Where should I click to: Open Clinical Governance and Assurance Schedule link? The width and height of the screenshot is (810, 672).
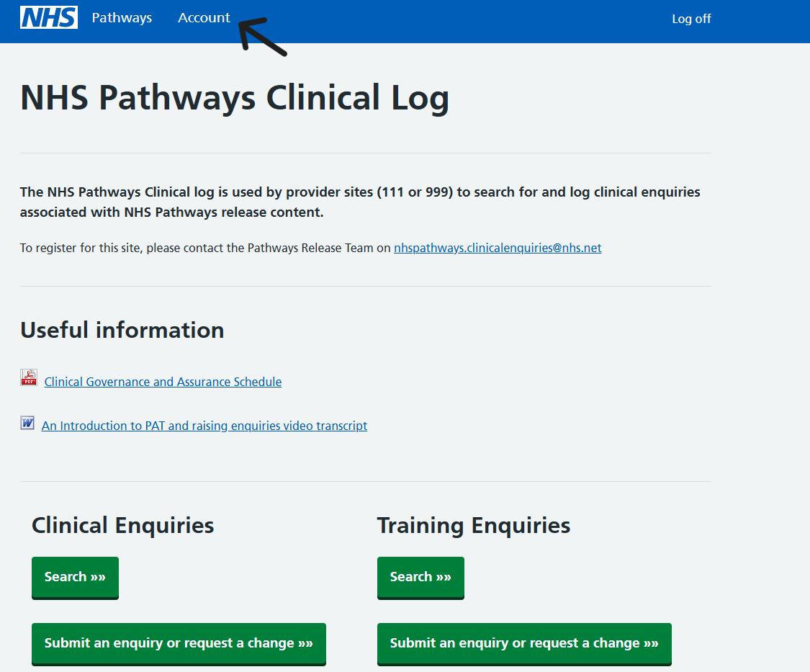click(x=163, y=382)
